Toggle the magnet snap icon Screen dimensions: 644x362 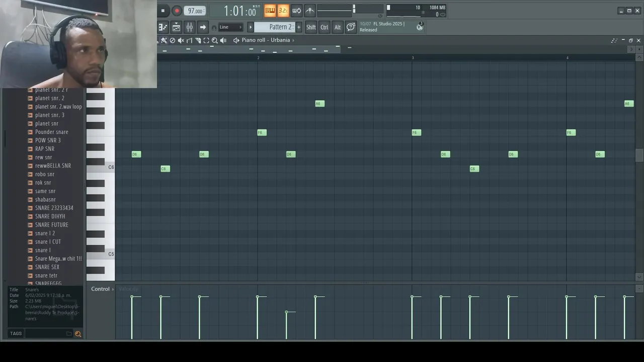point(214,27)
